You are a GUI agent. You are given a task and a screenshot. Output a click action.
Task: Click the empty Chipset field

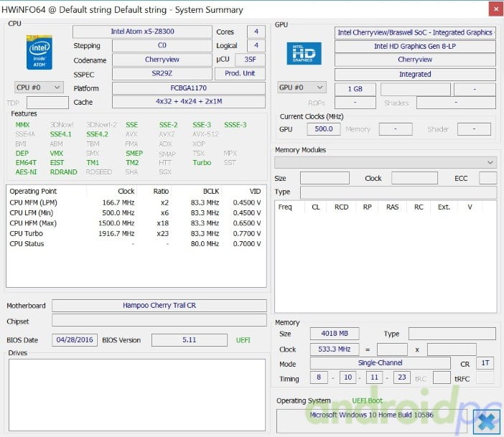(x=159, y=320)
